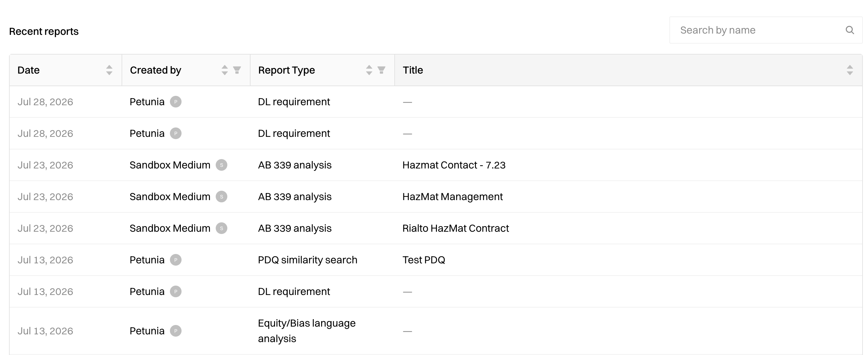Sort by the Created by column arrows
Viewport: 868px width, 355px height.
click(225, 70)
